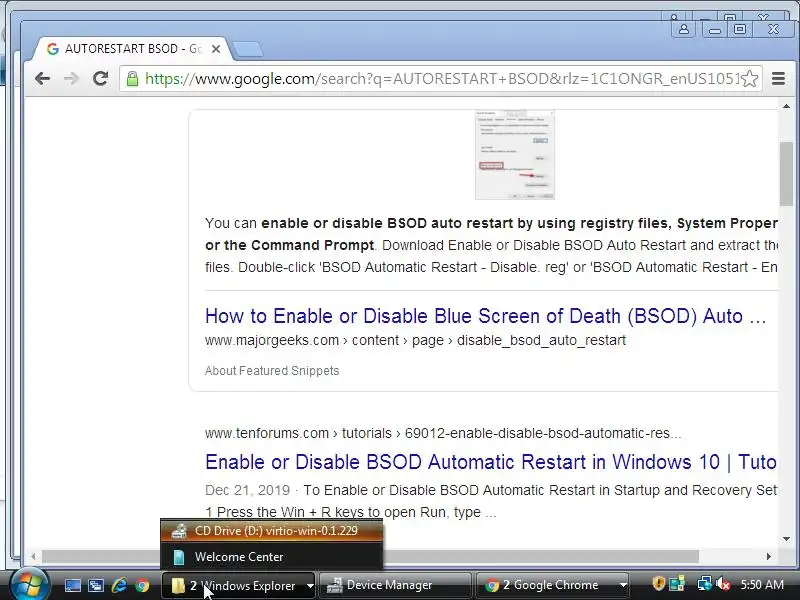Open the featured snippet screenshot thumbnail
Viewport: 800px width, 600px height.
(514, 155)
